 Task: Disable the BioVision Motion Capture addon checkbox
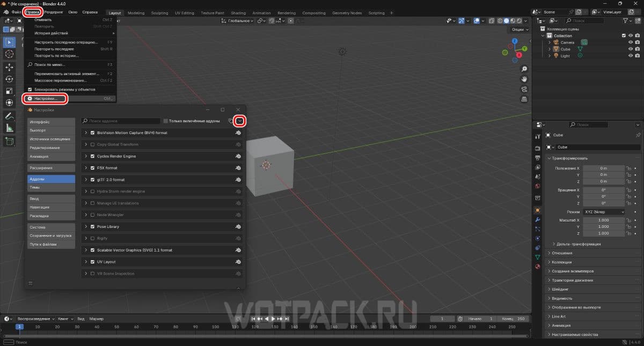pos(92,132)
